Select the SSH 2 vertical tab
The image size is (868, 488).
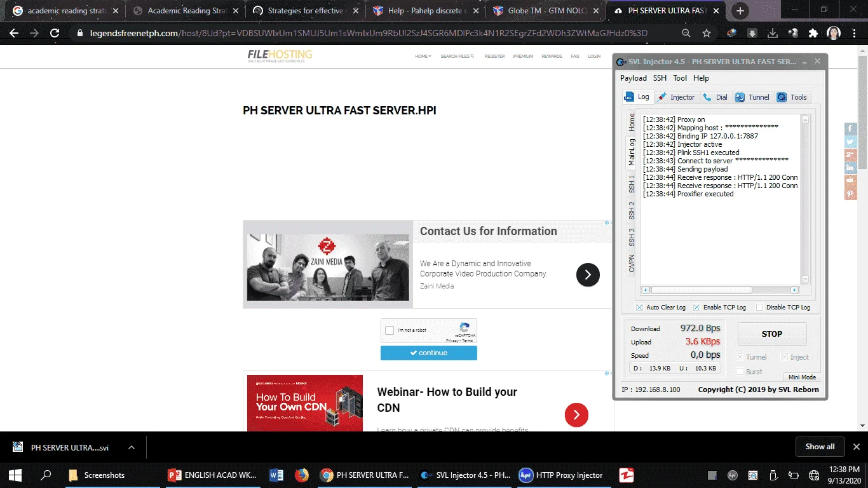(631, 210)
